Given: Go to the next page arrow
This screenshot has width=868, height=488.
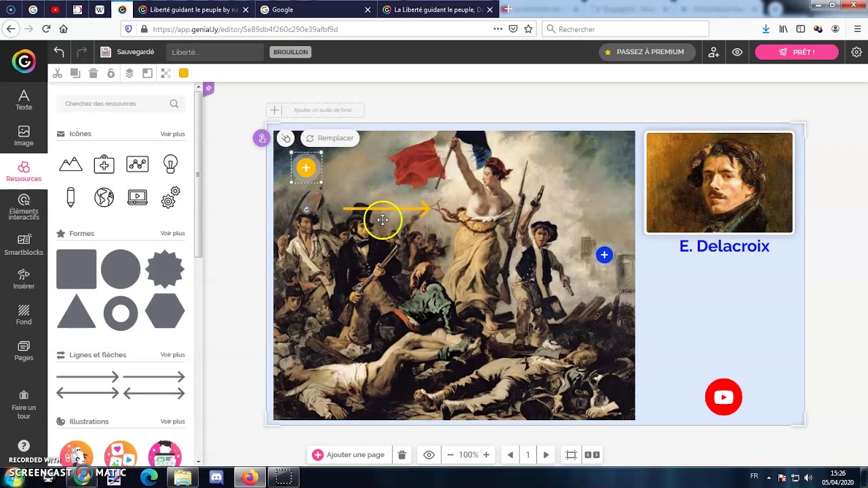Looking at the screenshot, I should (x=546, y=455).
